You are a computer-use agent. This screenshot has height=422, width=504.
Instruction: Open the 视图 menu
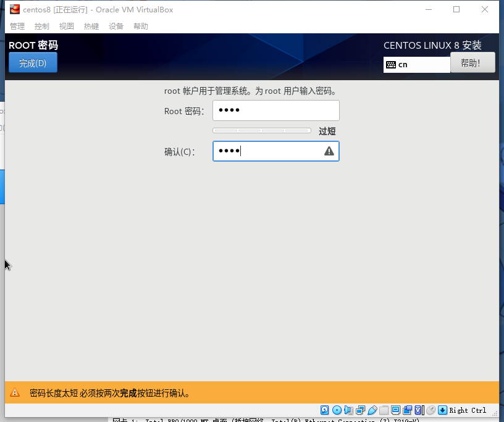pyautogui.click(x=67, y=27)
